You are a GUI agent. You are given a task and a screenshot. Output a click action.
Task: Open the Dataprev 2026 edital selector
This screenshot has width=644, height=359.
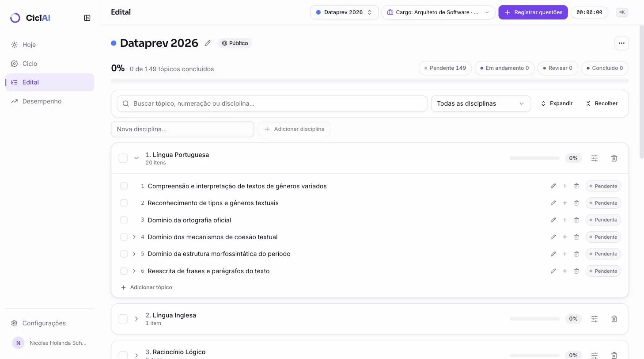pos(344,12)
